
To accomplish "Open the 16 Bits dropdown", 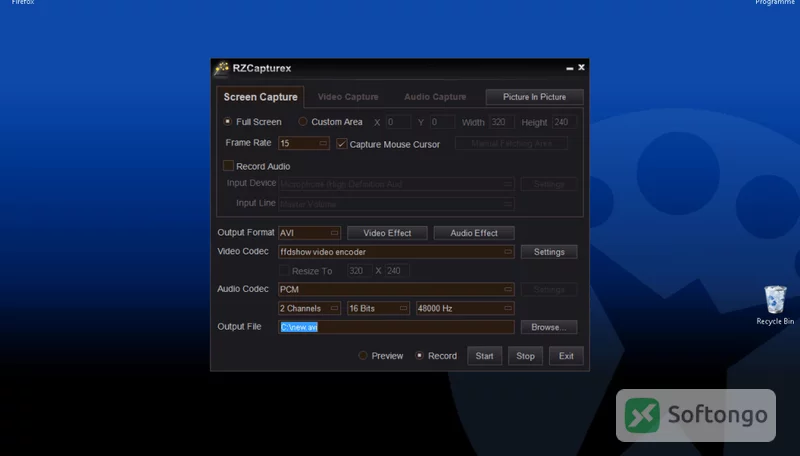I will 378,308.
